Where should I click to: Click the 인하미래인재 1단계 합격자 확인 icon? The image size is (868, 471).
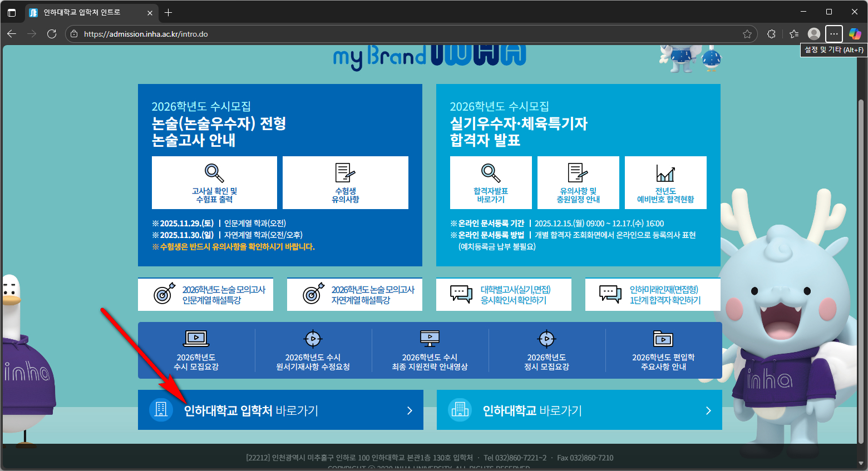coord(610,294)
